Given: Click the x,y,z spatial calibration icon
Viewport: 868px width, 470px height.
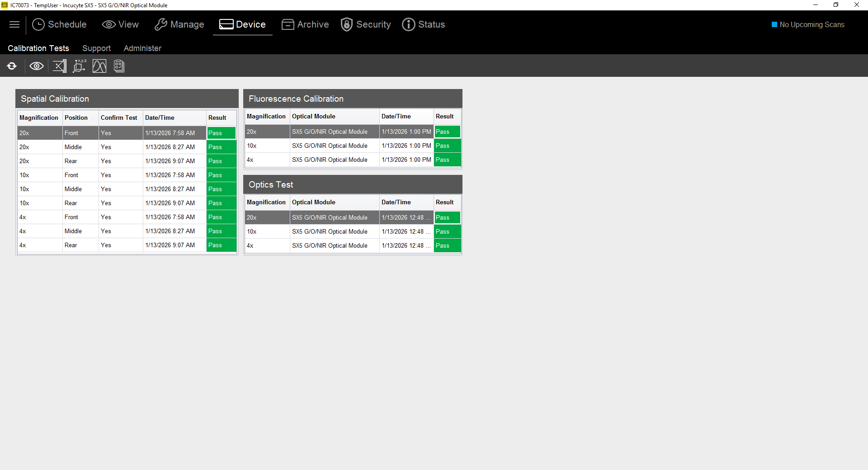Looking at the screenshot, I should (79, 66).
